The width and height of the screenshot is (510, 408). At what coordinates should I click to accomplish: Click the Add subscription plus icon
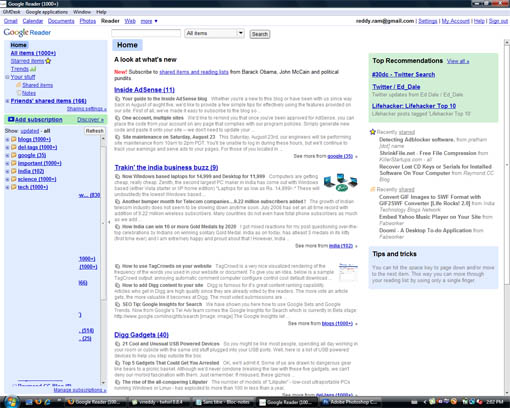(x=11, y=119)
